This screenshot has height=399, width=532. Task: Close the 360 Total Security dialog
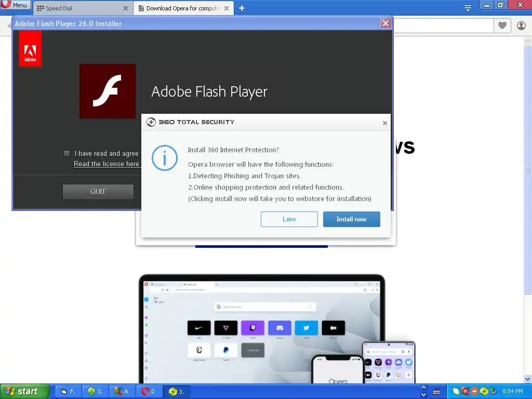pyautogui.click(x=385, y=123)
